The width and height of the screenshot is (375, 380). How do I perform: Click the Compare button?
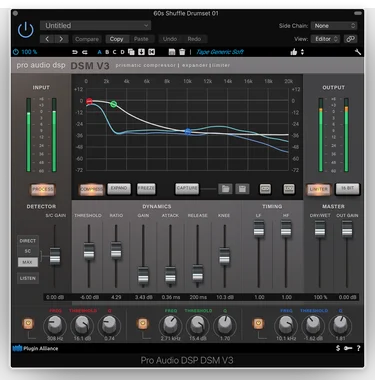click(x=87, y=39)
